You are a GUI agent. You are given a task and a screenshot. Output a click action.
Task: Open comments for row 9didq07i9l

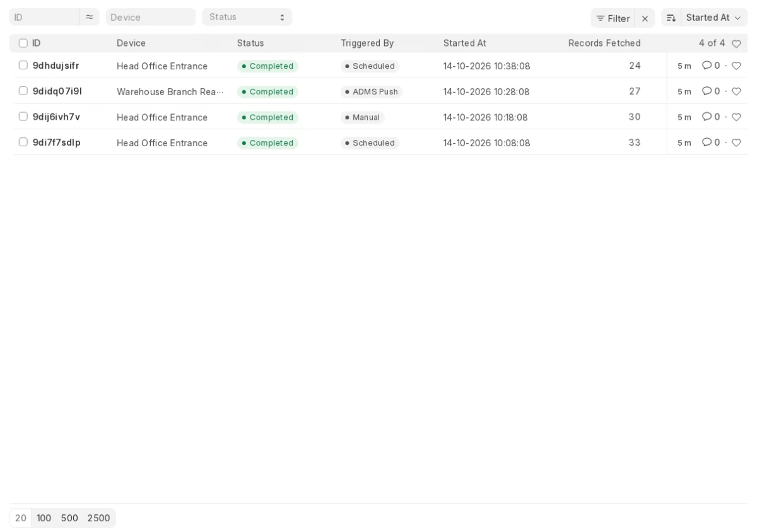711,91
